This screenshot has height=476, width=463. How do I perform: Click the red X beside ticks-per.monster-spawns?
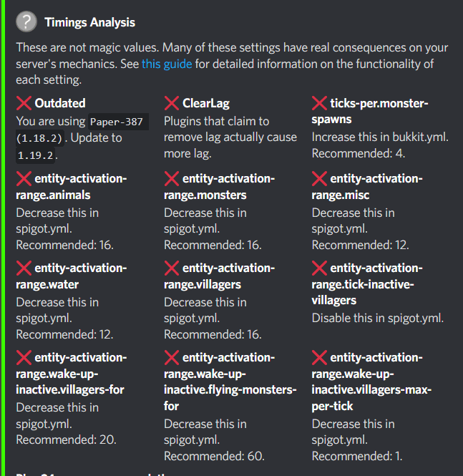tap(320, 103)
